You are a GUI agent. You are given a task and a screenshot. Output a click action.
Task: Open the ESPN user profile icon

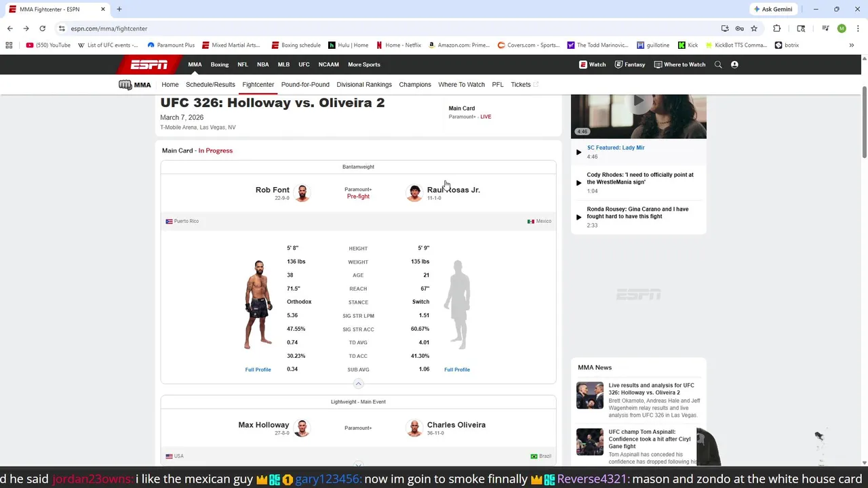click(x=734, y=64)
